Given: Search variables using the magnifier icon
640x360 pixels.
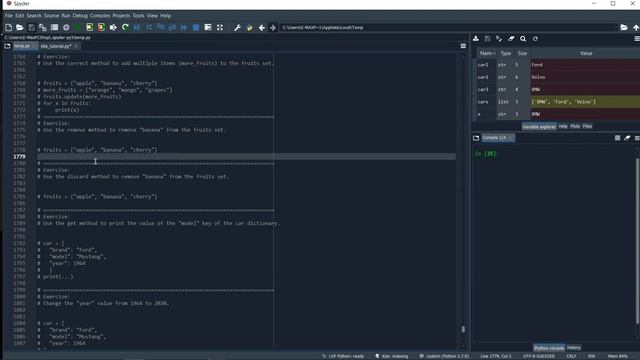Looking at the screenshot, I should click(x=523, y=38).
